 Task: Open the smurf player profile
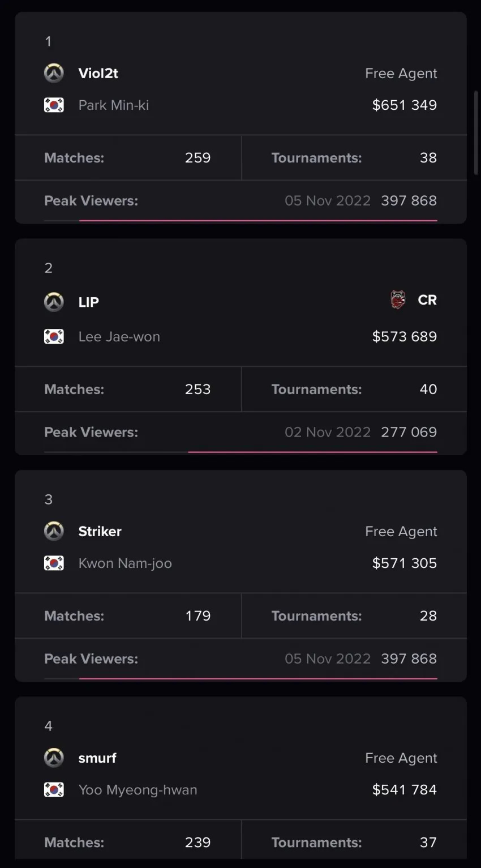pos(97,758)
